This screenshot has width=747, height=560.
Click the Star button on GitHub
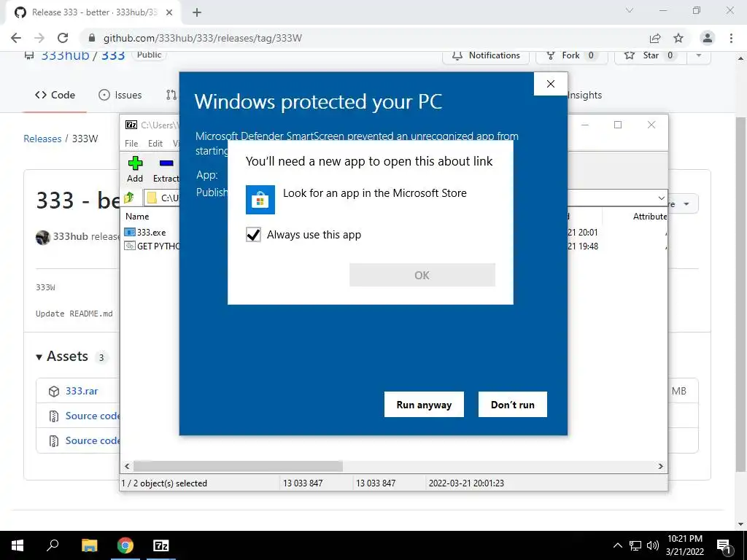(651, 55)
